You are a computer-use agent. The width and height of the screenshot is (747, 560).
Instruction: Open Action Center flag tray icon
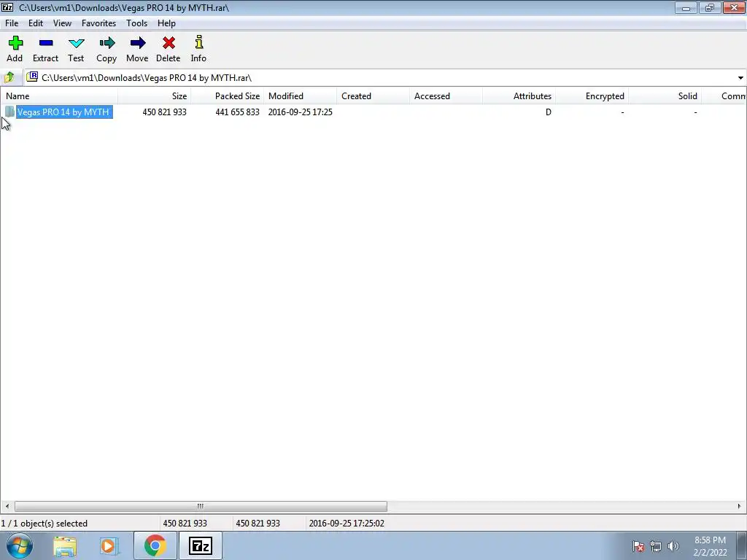[638, 546]
